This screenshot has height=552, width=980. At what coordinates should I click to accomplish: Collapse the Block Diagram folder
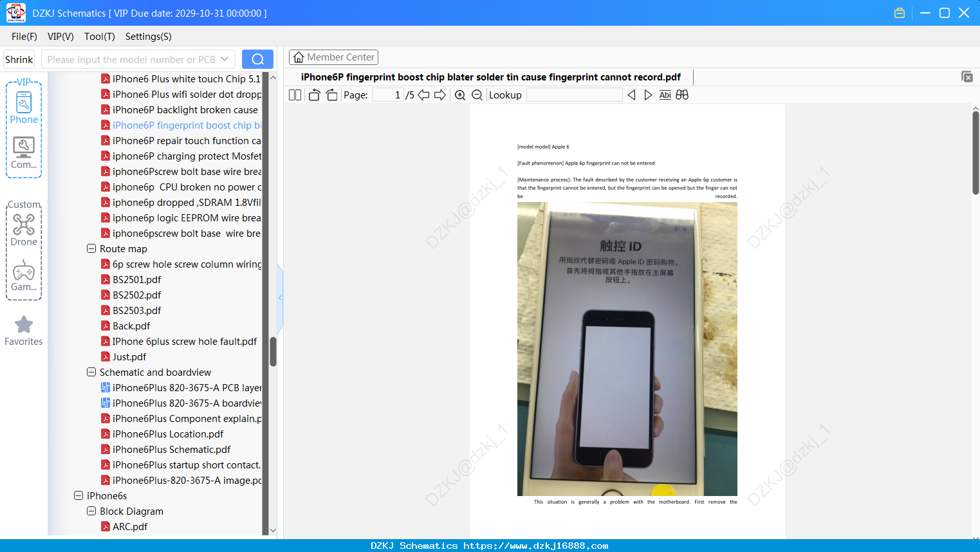[91, 511]
